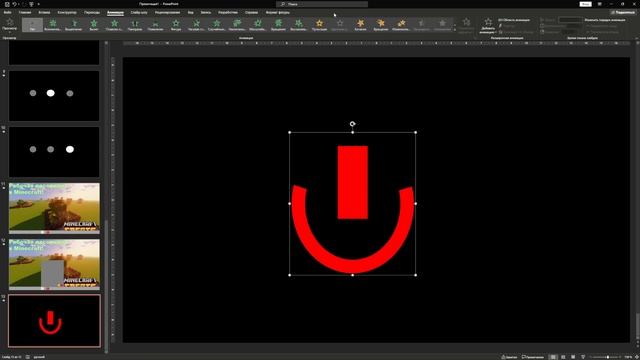640x360 pixels.
Task: Apply the Teeter (Качание) emphasis animation
Action: tap(360, 25)
